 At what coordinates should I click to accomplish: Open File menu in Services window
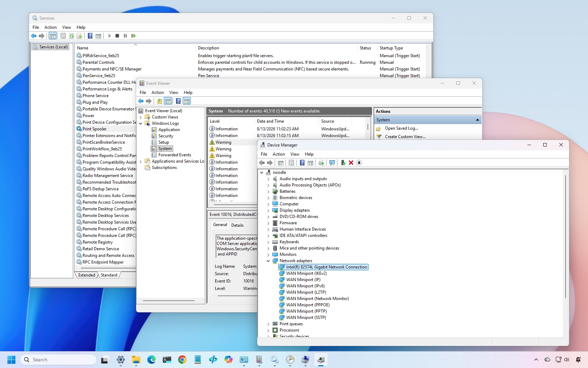coord(36,27)
